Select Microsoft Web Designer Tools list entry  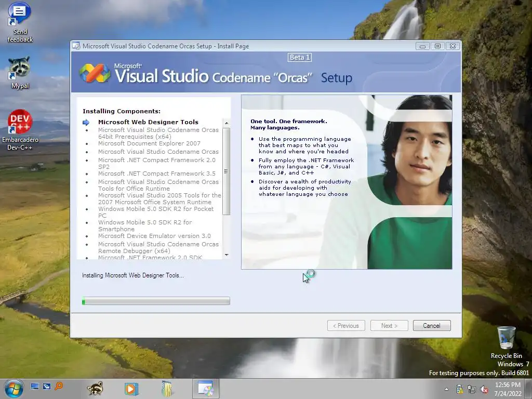[x=148, y=122]
